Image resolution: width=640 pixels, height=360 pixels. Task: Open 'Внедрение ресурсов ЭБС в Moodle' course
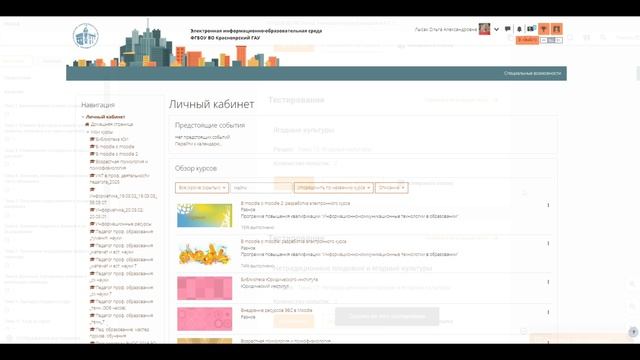point(276,310)
